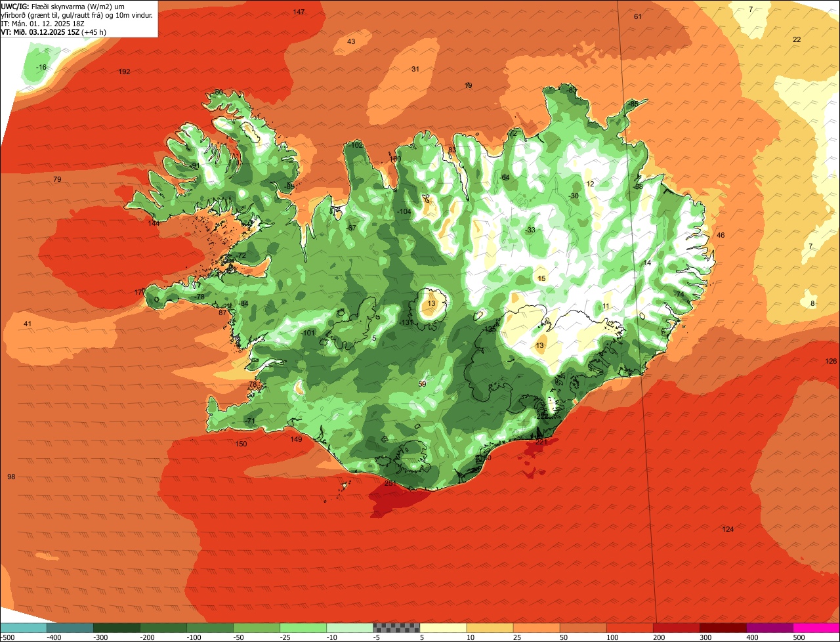
Task: Click the initial time 'IT: Mán. 01. 12. 2025 18Z'
Action: coord(43,23)
